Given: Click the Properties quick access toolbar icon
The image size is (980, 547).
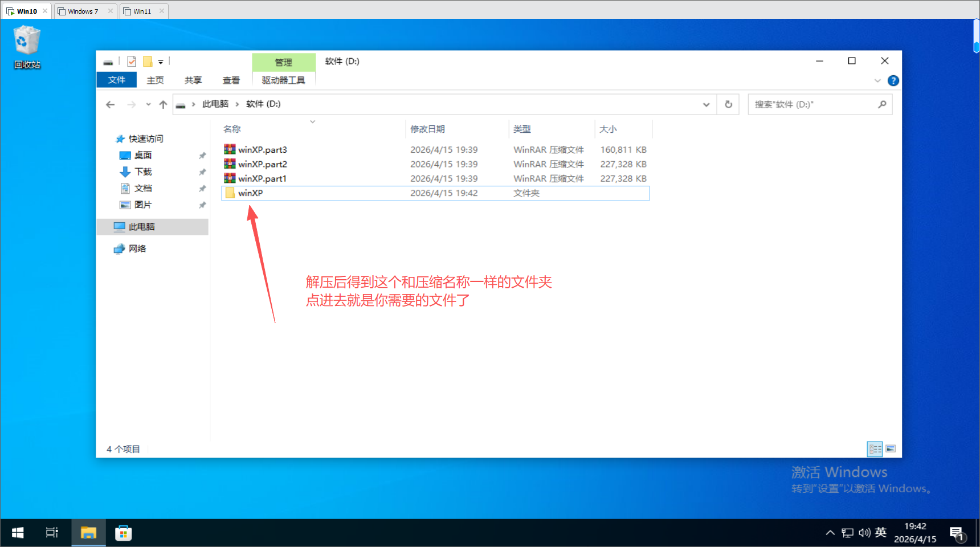Looking at the screenshot, I should (x=132, y=61).
